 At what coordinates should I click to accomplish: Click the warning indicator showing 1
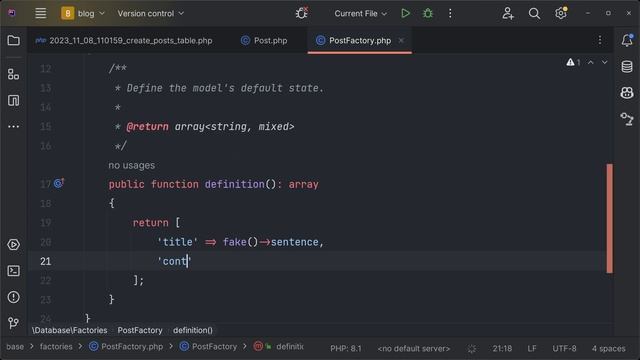573,62
